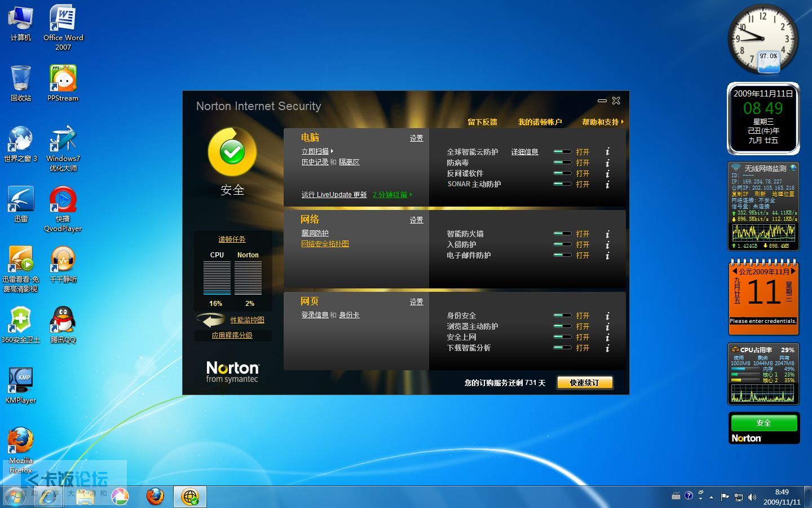Toggle 电子邮件防护 switch
This screenshot has height=508, width=812.
coord(562,255)
